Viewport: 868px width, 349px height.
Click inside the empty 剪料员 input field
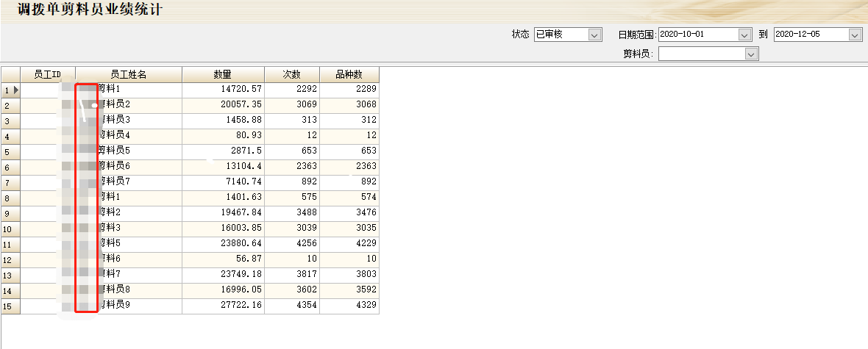click(701, 54)
